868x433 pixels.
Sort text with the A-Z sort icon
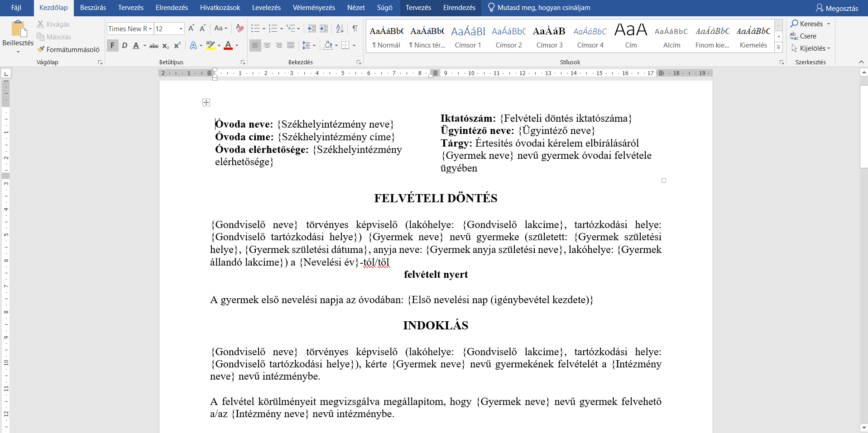click(x=340, y=29)
